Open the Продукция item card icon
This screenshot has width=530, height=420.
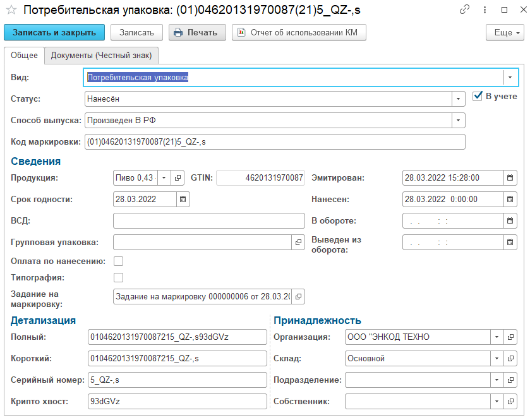pos(178,178)
